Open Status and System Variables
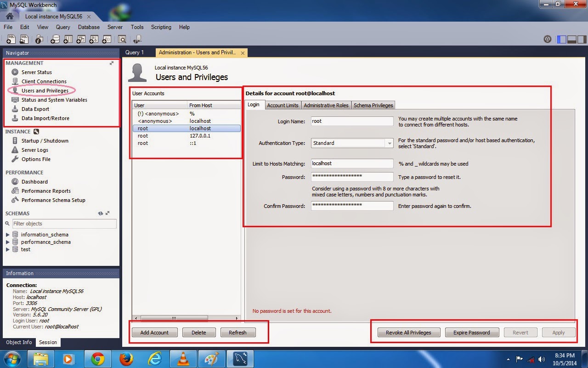 click(x=54, y=100)
